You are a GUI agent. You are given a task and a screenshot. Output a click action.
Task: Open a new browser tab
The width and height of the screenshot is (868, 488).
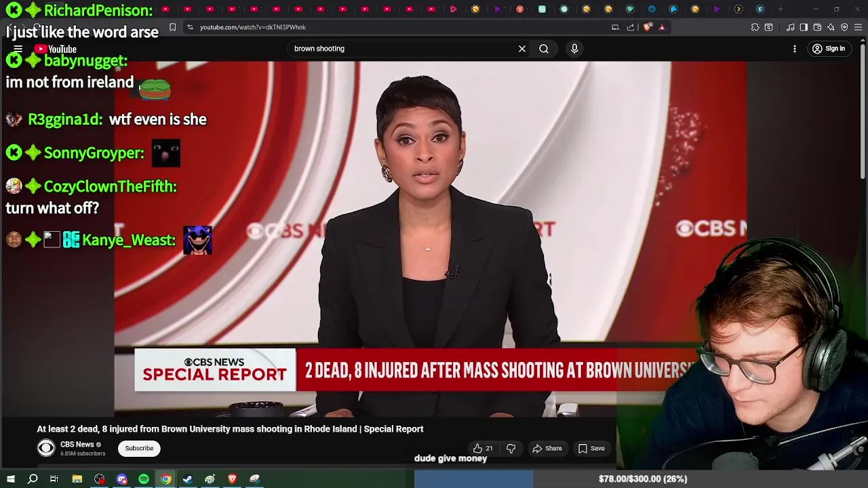pyautogui.click(x=781, y=9)
